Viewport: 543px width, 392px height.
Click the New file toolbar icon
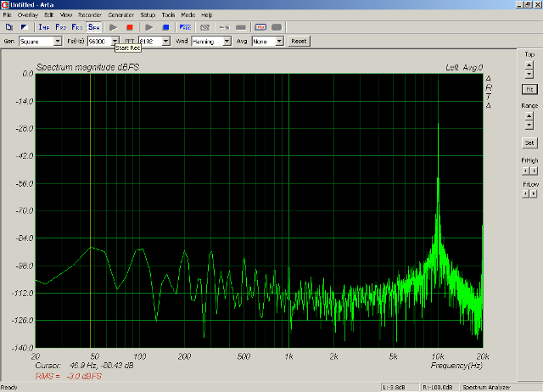(9, 27)
